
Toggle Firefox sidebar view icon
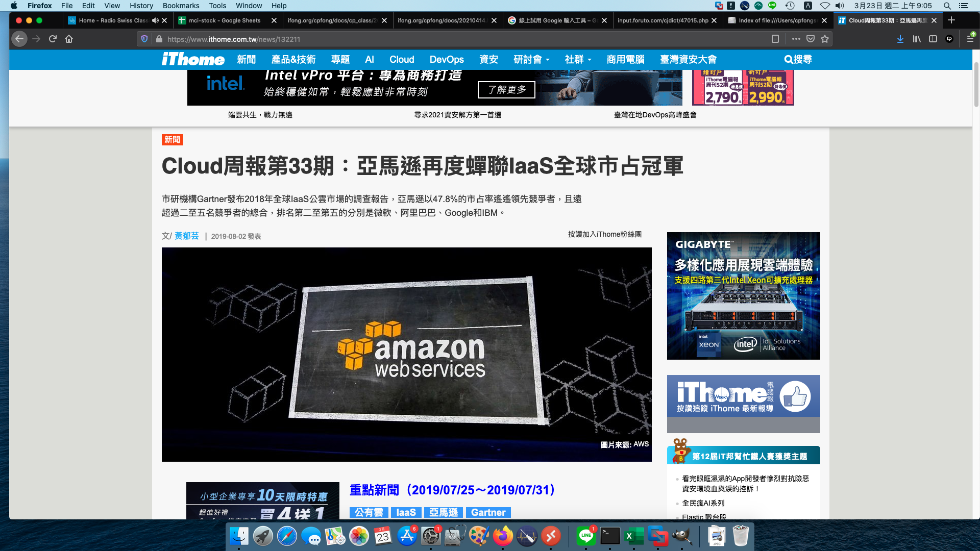tap(933, 39)
